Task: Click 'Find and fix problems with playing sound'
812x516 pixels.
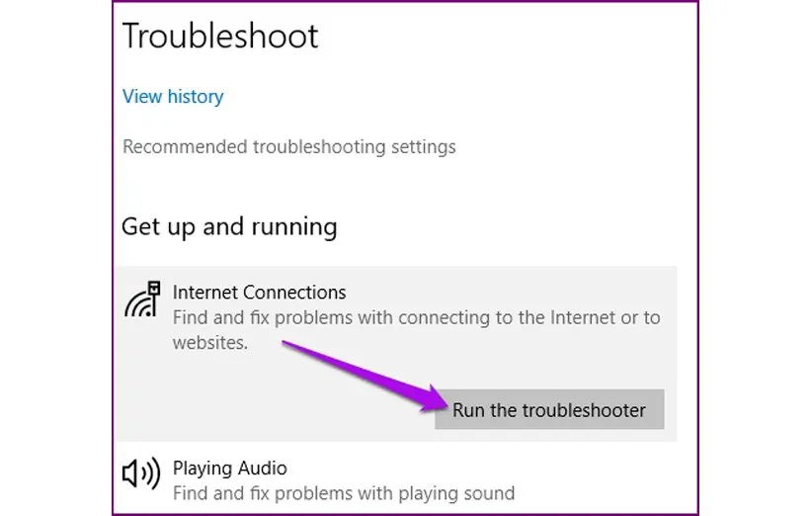Action: pyautogui.click(x=344, y=492)
